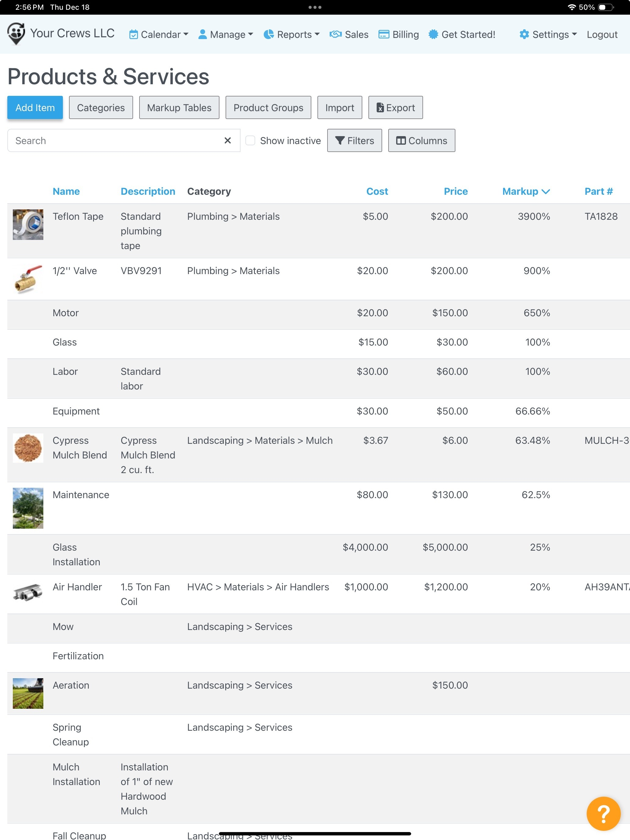Click the Wi-Fi status icon

(x=571, y=7)
